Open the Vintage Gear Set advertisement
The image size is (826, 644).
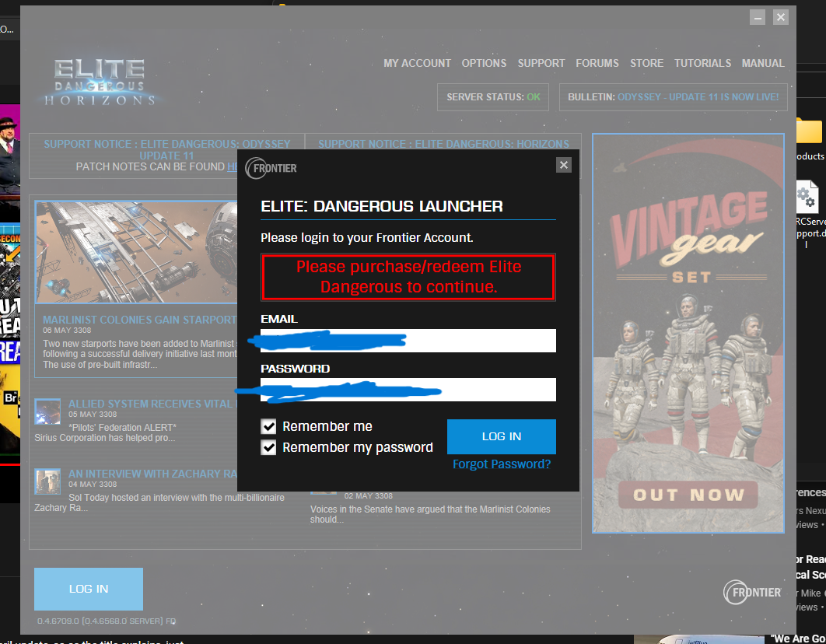tap(688, 333)
